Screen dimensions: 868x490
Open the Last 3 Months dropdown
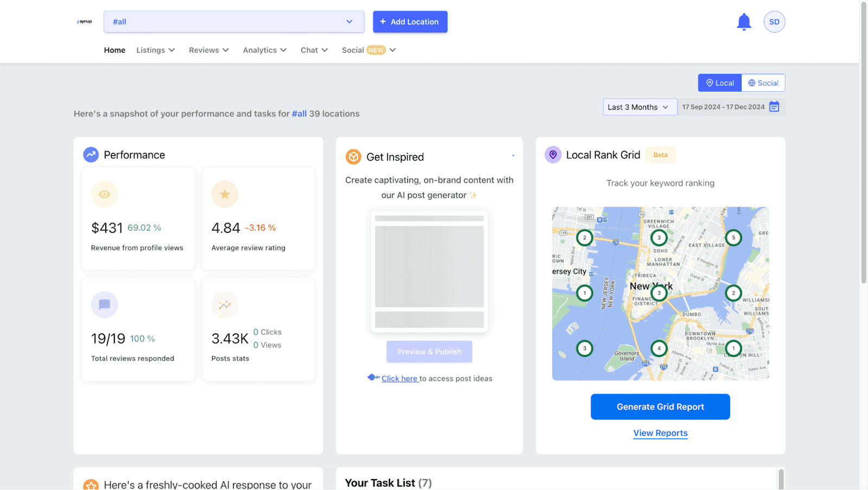tap(640, 107)
